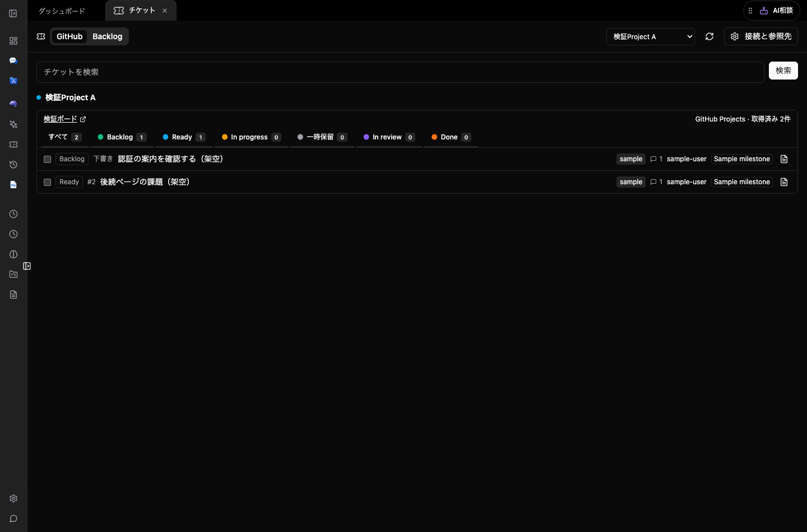Open the history rewind-clock sidebar icon
The height and width of the screenshot is (532, 807).
click(13, 165)
